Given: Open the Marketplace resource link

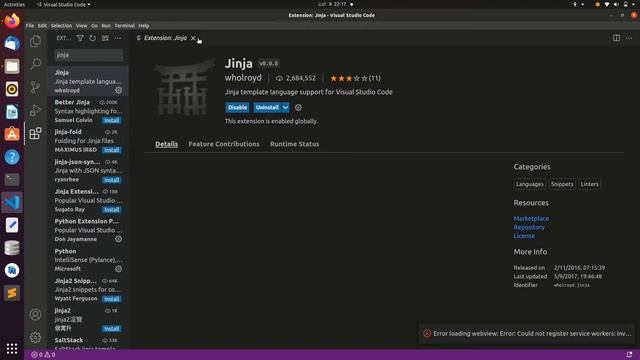Looking at the screenshot, I should (x=531, y=218).
